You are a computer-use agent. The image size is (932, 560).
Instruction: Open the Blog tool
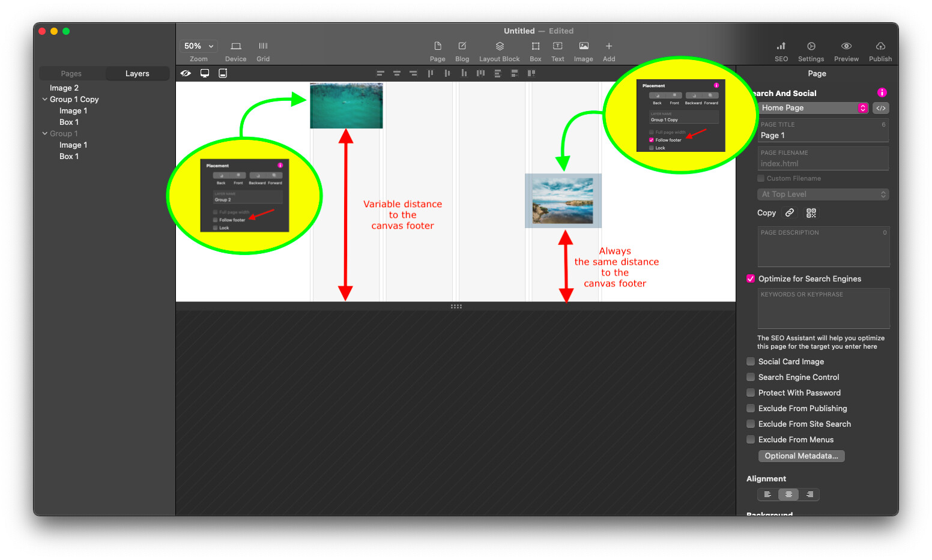462,46
